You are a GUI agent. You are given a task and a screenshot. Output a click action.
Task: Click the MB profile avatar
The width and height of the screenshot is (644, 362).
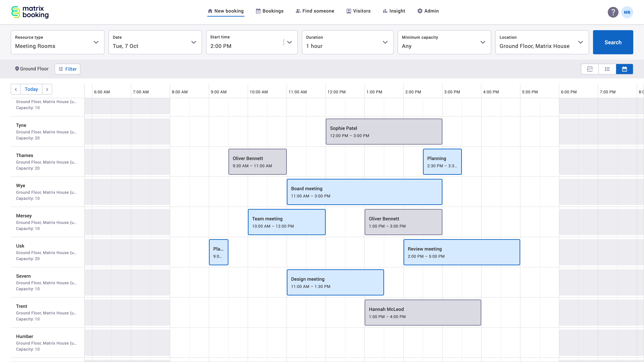point(627,12)
